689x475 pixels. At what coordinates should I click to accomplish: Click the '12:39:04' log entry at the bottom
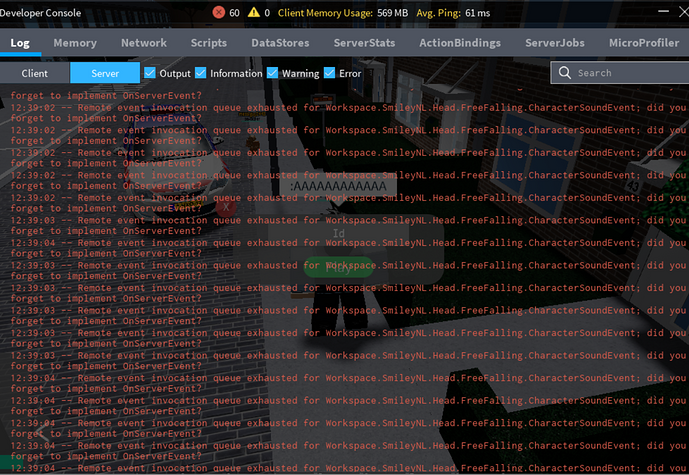point(348,468)
